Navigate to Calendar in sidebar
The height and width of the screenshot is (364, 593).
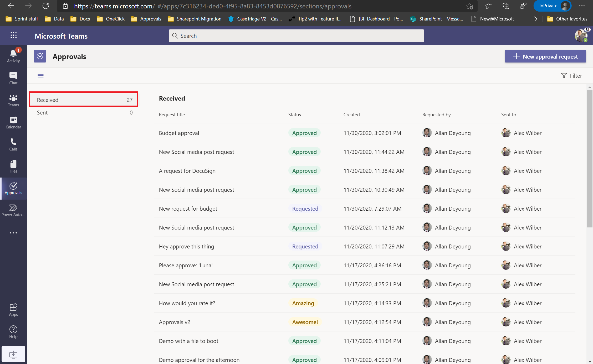coord(13,122)
